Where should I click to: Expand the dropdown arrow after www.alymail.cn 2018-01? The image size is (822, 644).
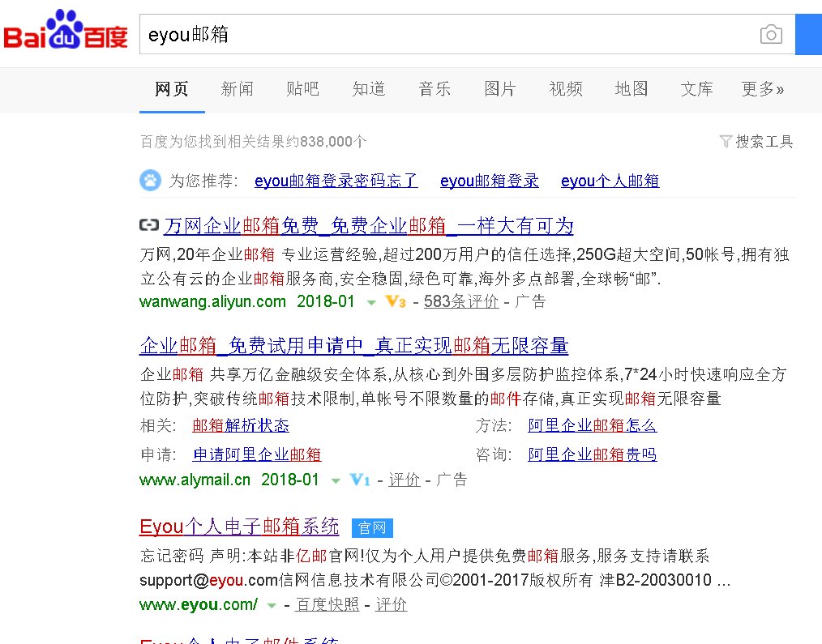click(x=336, y=480)
